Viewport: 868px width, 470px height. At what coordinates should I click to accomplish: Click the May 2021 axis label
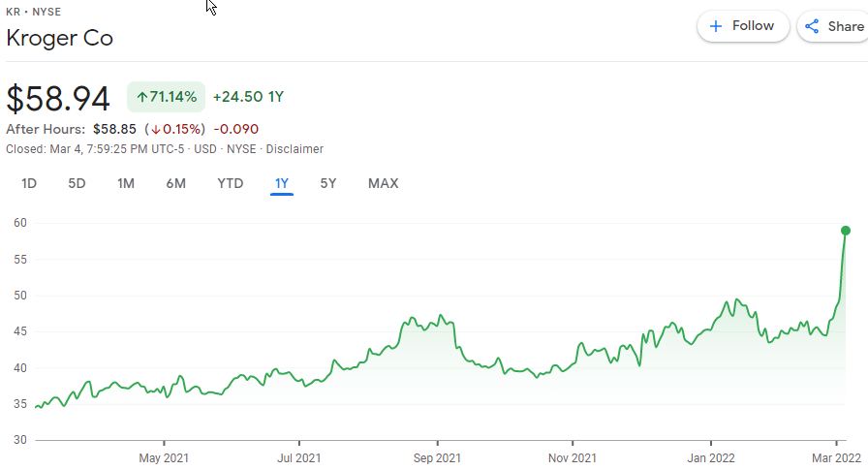pyautogui.click(x=164, y=457)
